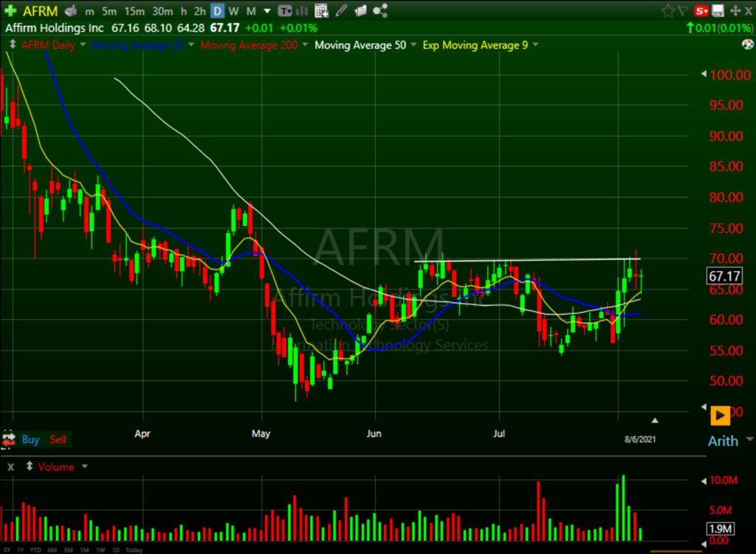Click the Moving Average 50 label

(360, 45)
